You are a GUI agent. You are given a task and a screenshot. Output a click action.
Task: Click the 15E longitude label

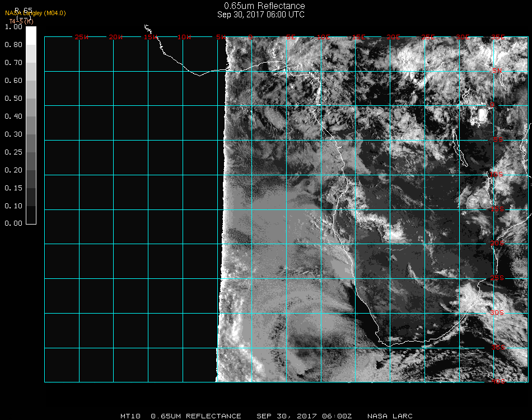point(359,37)
